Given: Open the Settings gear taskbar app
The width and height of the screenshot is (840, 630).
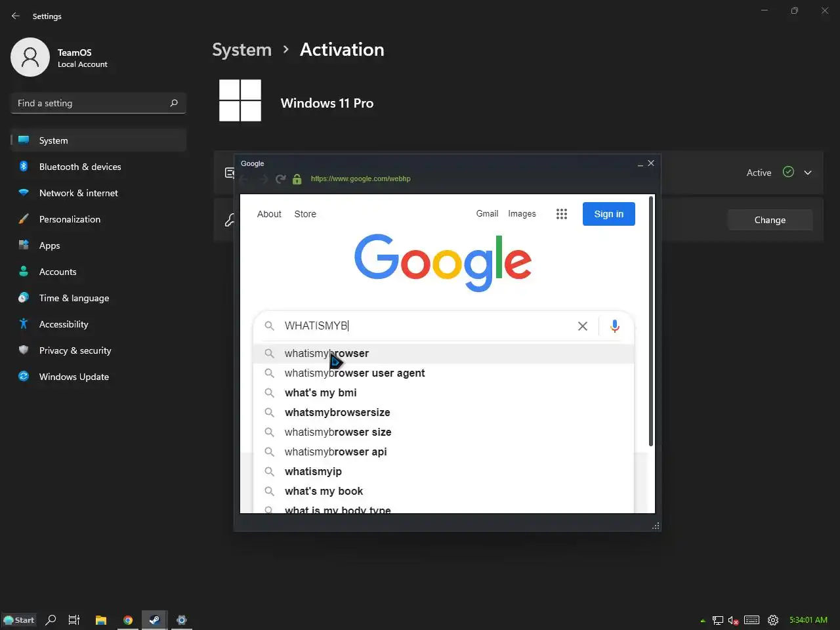Looking at the screenshot, I should click(x=182, y=620).
